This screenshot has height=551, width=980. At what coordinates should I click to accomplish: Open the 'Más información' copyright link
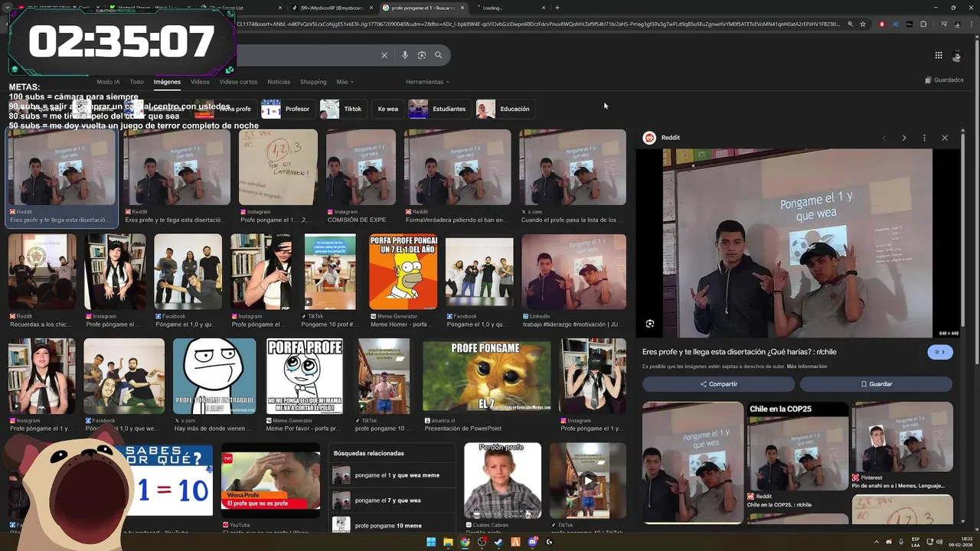(x=807, y=367)
